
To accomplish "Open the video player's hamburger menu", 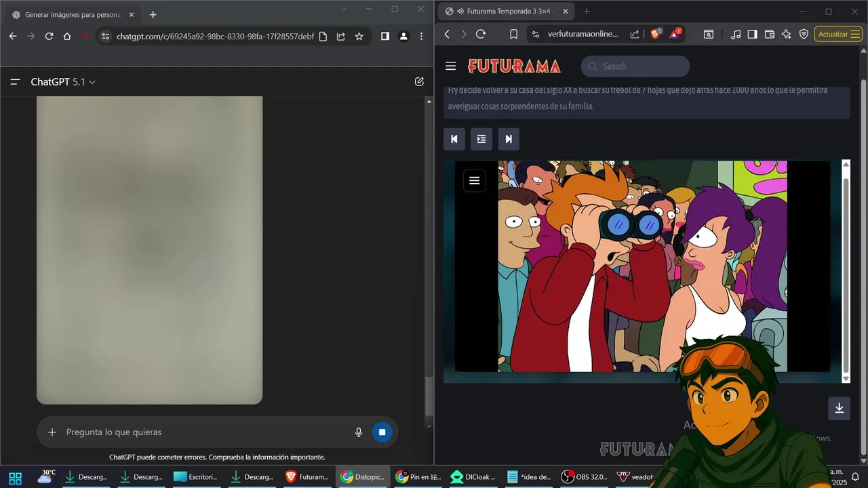I will (475, 180).
